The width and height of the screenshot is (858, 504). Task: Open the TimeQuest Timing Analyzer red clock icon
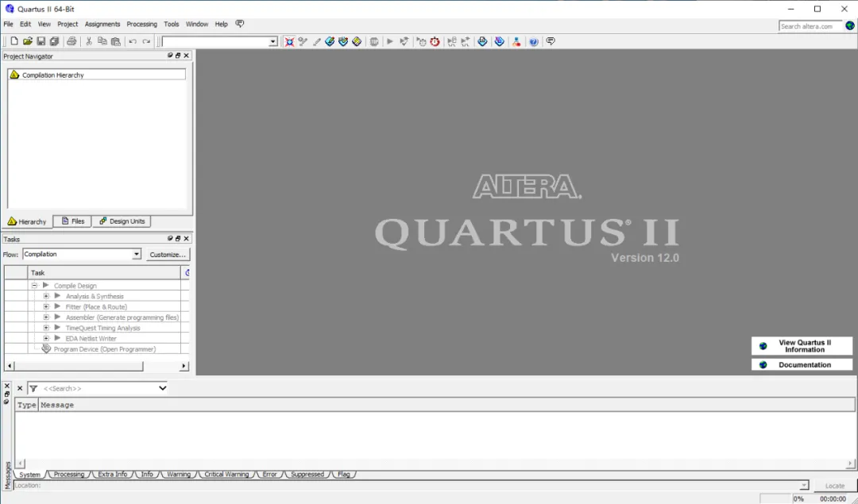click(435, 41)
